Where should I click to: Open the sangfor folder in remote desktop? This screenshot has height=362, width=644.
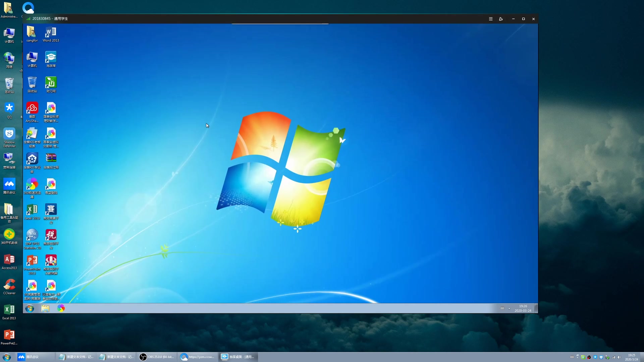click(x=32, y=34)
